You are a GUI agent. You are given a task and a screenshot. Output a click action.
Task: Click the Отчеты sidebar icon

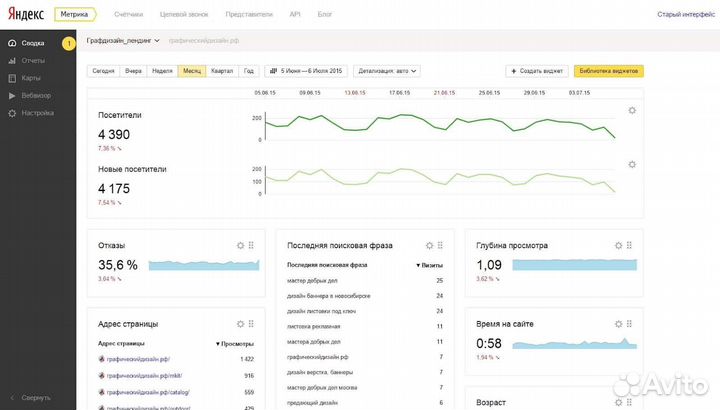point(11,61)
